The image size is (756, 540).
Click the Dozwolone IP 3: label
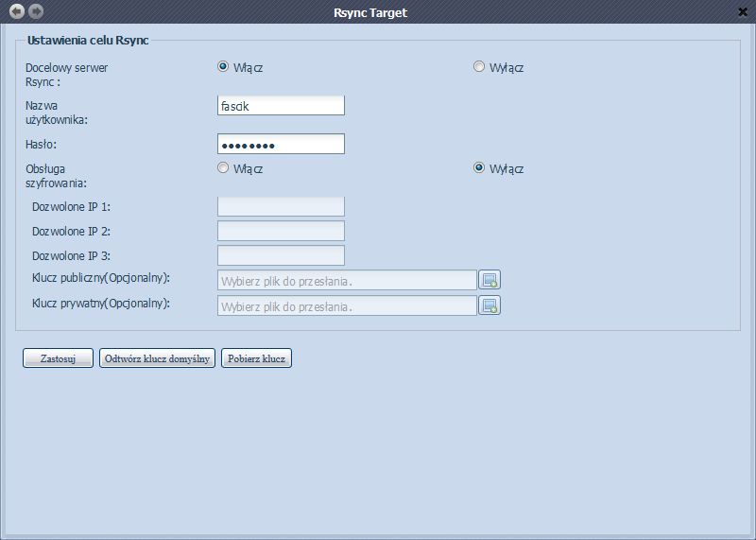[x=72, y=255]
